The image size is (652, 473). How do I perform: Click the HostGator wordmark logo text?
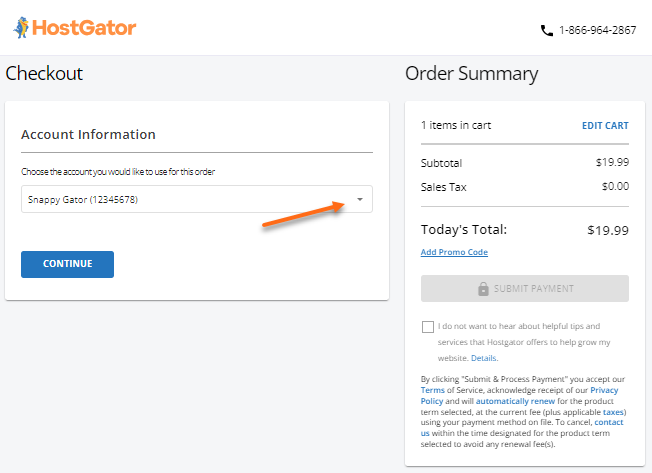[x=83, y=28]
